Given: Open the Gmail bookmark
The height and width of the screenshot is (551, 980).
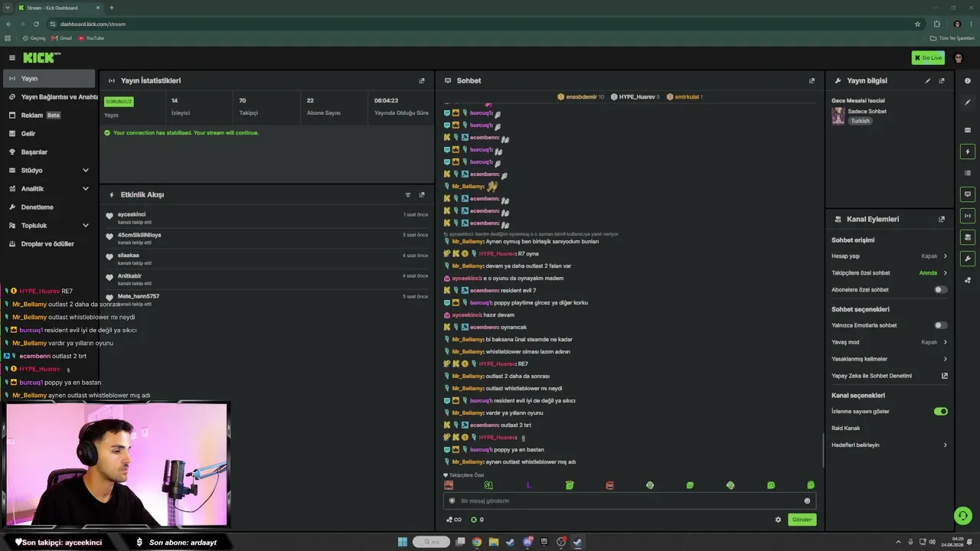Looking at the screenshot, I should (x=61, y=38).
